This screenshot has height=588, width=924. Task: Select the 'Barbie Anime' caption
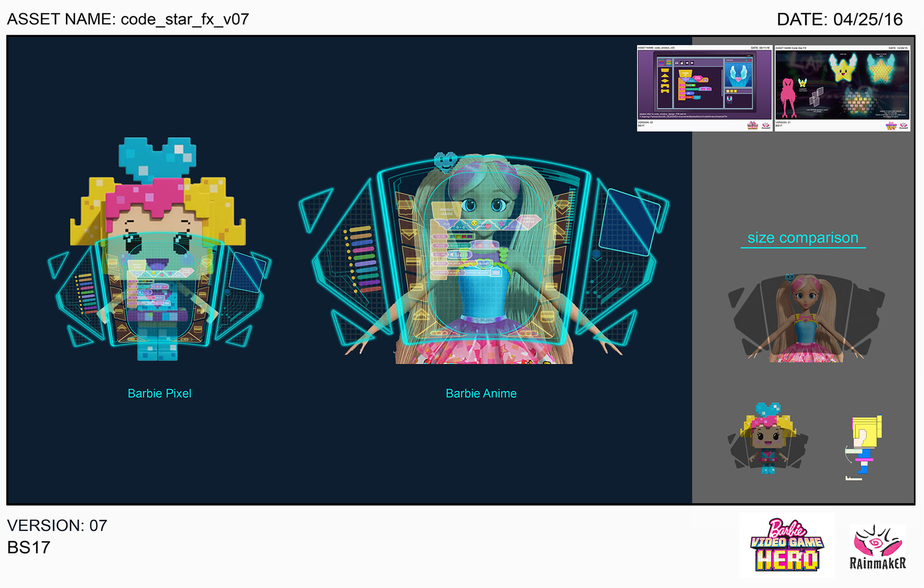click(481, 393)
